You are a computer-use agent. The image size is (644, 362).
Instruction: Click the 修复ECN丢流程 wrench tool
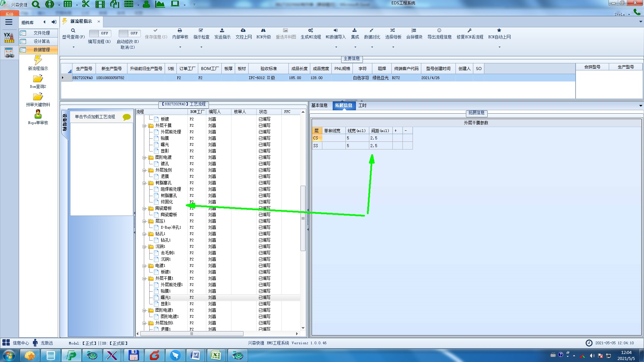coord(470,34)
